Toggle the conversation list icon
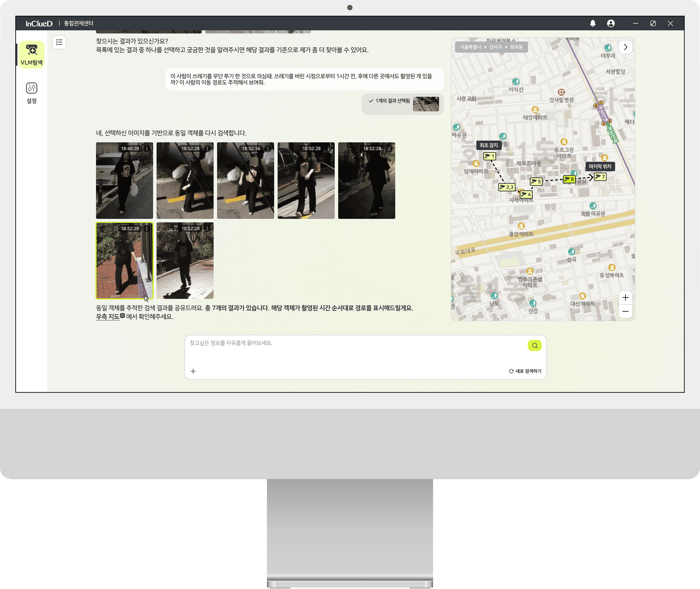Screen dimensions: 700x589 point(59,42)
